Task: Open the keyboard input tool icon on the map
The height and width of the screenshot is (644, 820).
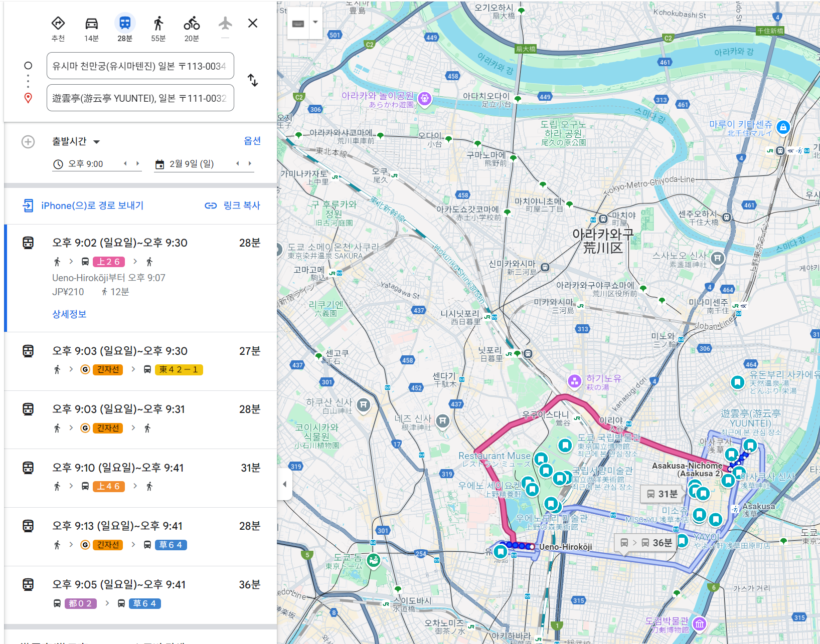Action: [x=298, y=24]
